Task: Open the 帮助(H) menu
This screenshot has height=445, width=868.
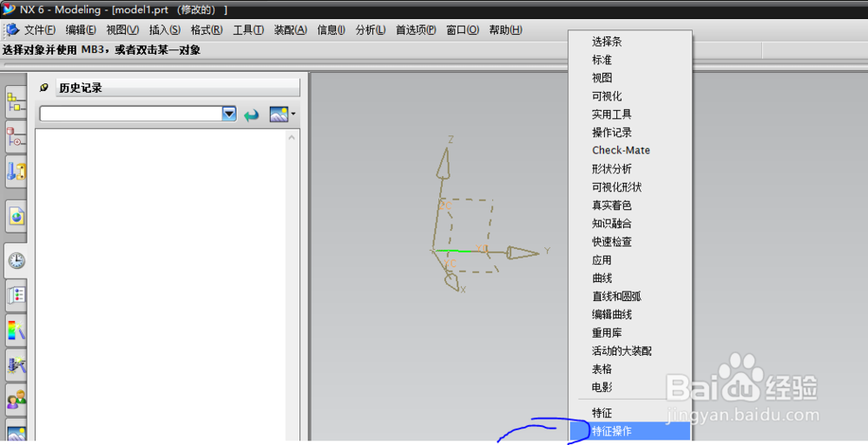Action: coord(505,29)
